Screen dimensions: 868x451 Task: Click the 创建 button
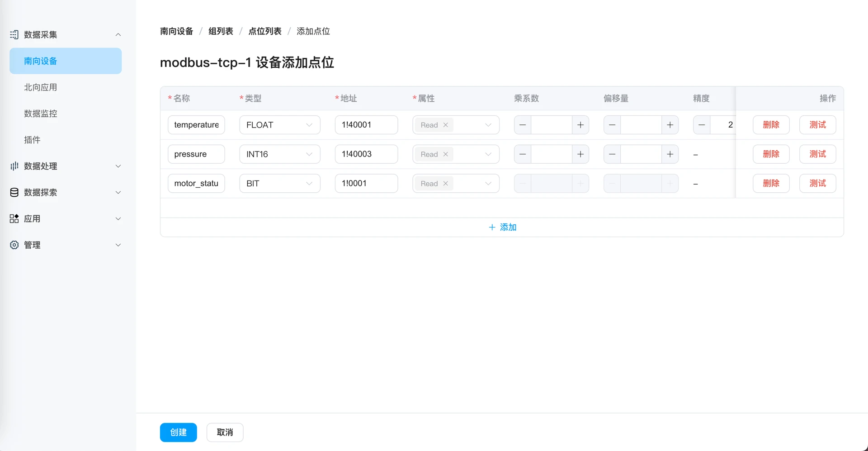click(178, 432)
